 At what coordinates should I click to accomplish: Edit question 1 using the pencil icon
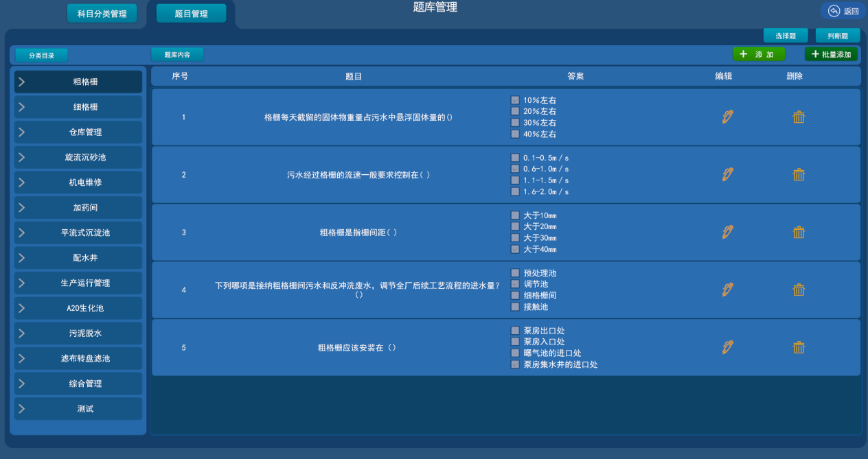[727, 117]
